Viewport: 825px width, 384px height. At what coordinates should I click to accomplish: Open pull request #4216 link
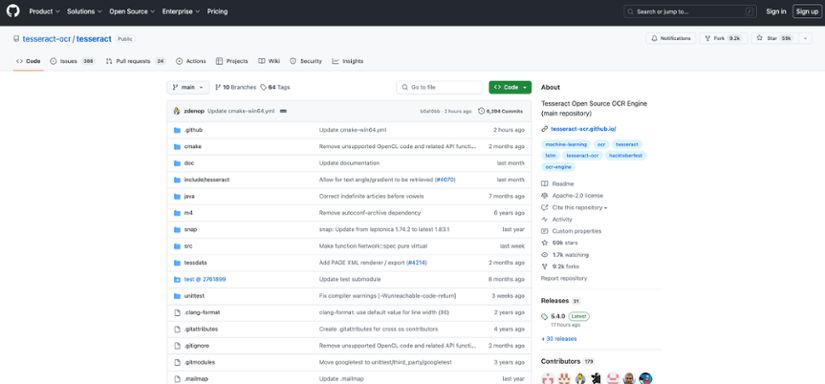(x=417, y=262)
